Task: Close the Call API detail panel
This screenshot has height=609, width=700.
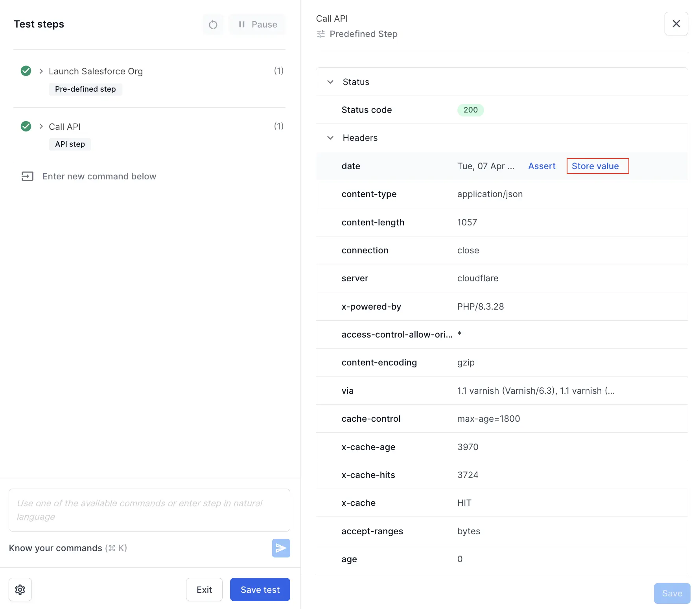Action: pyautogui.click(x=676, y=24)
